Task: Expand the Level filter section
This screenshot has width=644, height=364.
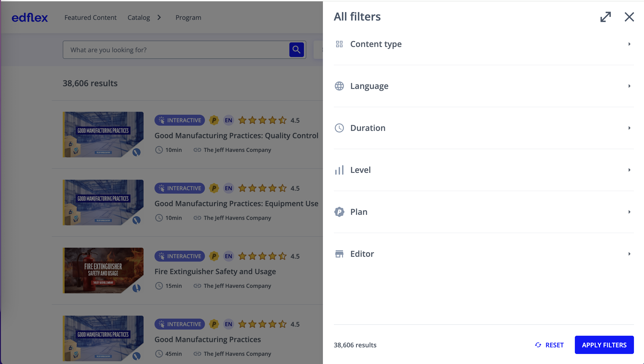Action: [x=484, y=170]
